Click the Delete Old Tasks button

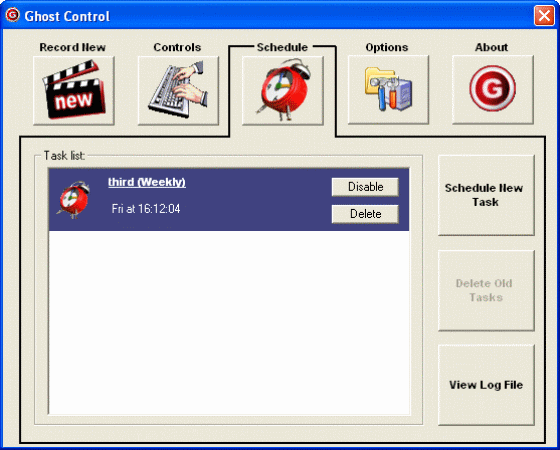[x=486, y=290]
